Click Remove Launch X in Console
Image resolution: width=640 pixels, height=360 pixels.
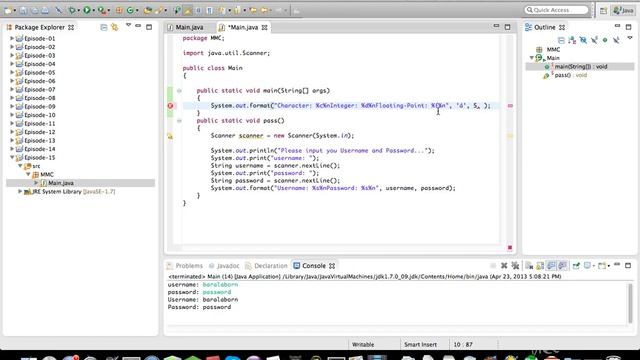click(504, 266)
